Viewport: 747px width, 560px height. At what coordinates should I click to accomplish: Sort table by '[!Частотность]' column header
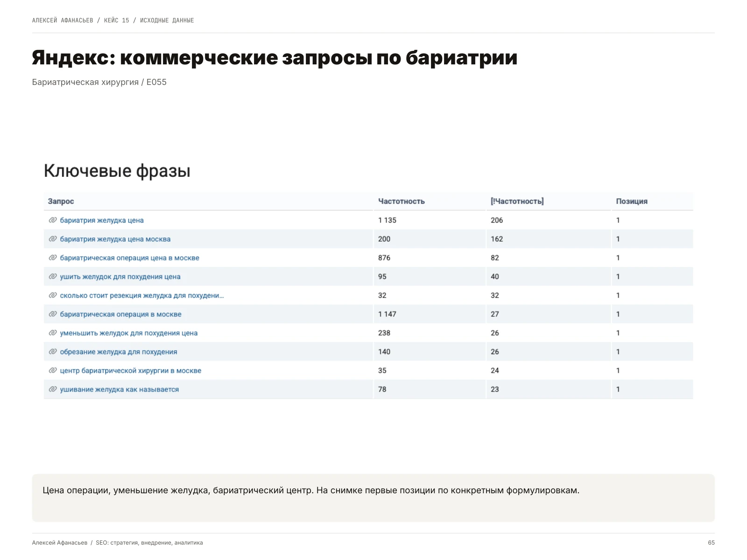(x=517, y=202)
